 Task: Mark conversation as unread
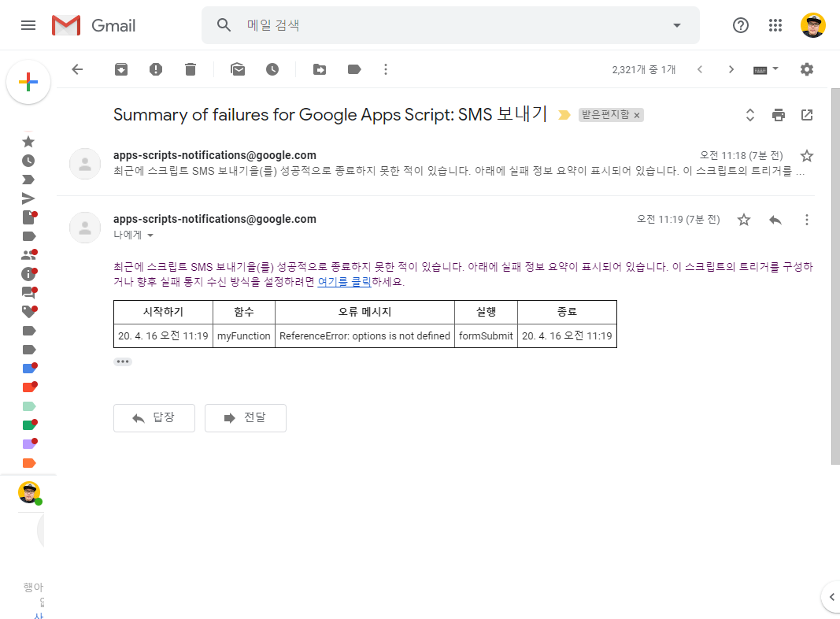click(238, 69)
